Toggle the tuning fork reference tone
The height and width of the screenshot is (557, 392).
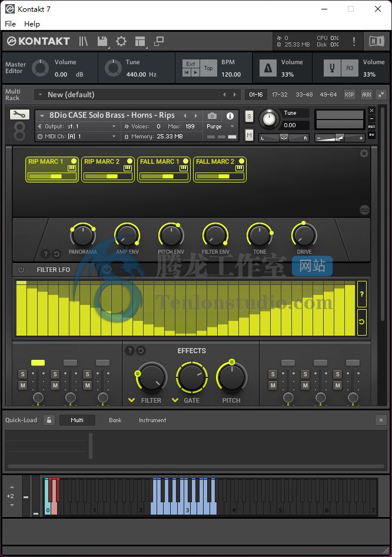(x=332, y=68)
